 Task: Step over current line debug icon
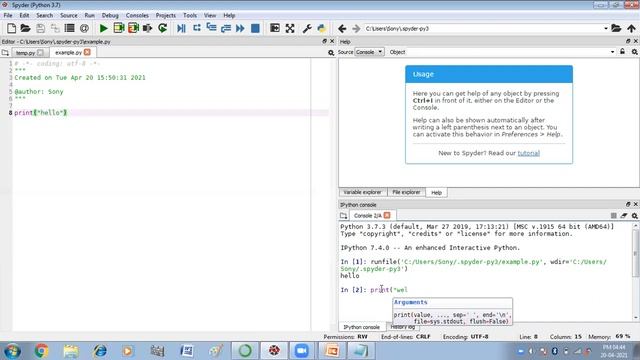click(x=197, y=28)
